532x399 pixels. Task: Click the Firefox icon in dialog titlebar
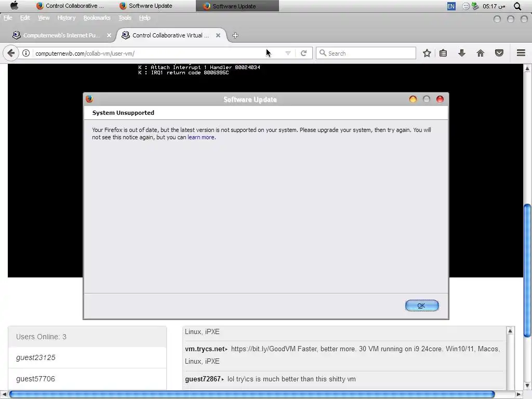coord(89,99)
